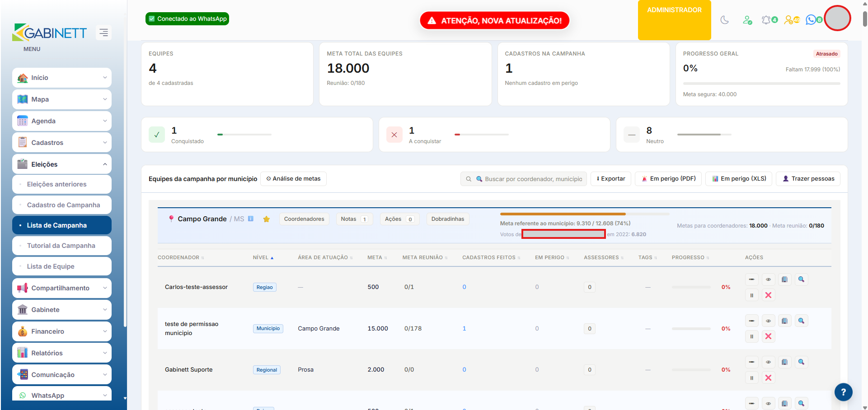Click the building icon for Gabinett Suporte
The height and width of the screenshot is (410, 868).
[x=785, y=362]
